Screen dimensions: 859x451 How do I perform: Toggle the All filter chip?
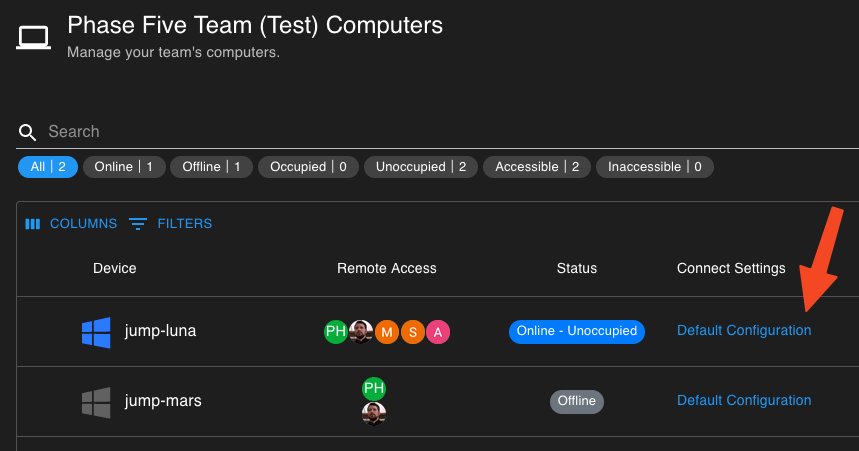tap(48, 167)
